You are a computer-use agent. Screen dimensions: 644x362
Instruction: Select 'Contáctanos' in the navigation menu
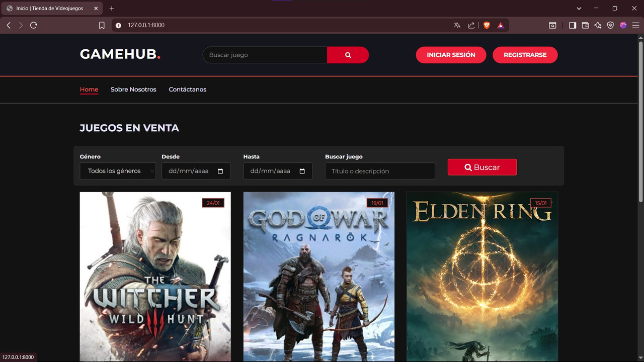(x=187, y=89)
